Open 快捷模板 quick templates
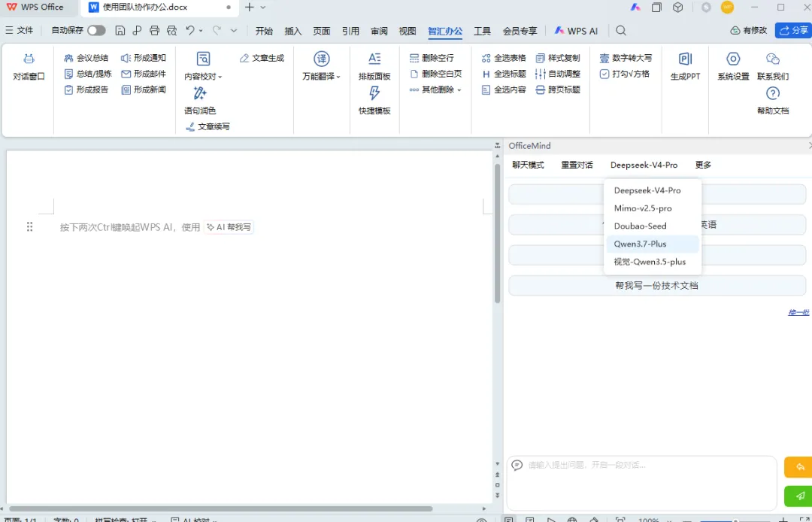The image size is (812, 522). click(374, 101)
